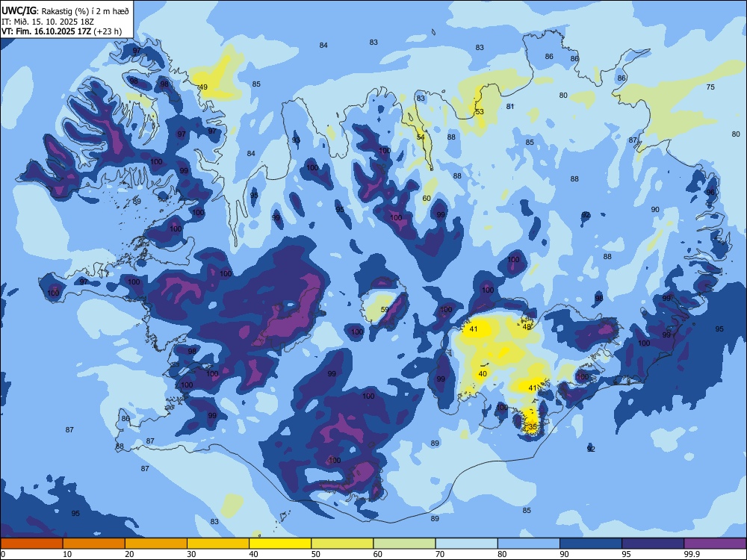Screen dimensions: 747x560
Task: Click the 30–40 amber legend swatch
Action: 218,544
